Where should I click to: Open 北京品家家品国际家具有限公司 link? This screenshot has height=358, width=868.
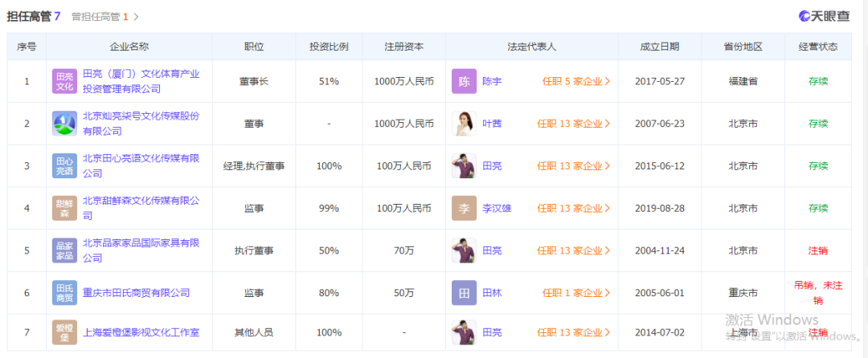(x=141, y=250)
